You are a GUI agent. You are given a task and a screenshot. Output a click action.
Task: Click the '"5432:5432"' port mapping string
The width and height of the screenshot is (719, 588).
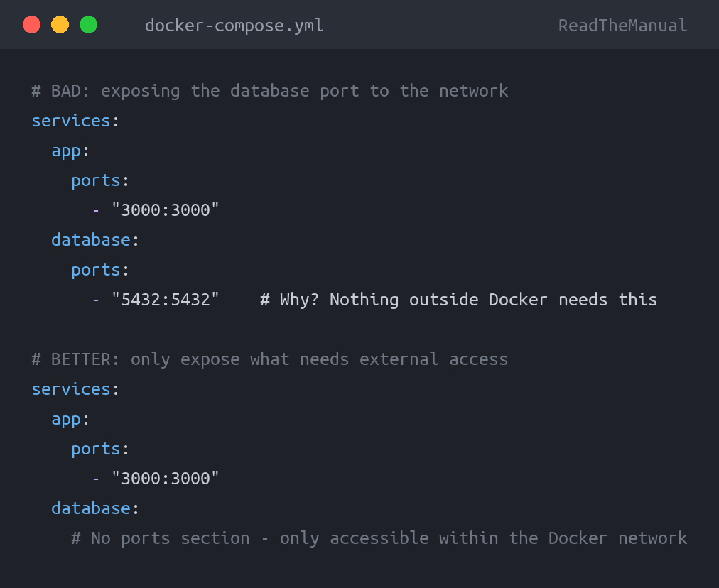165,299
